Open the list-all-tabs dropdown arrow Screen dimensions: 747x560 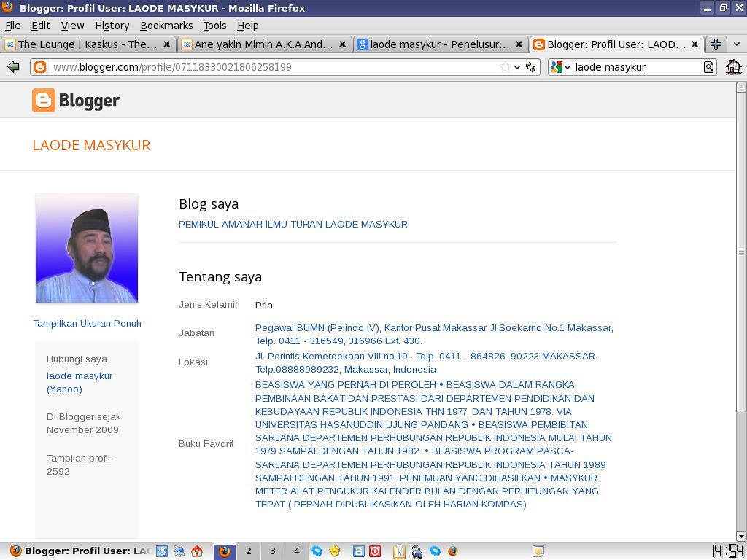click(737, 44)
